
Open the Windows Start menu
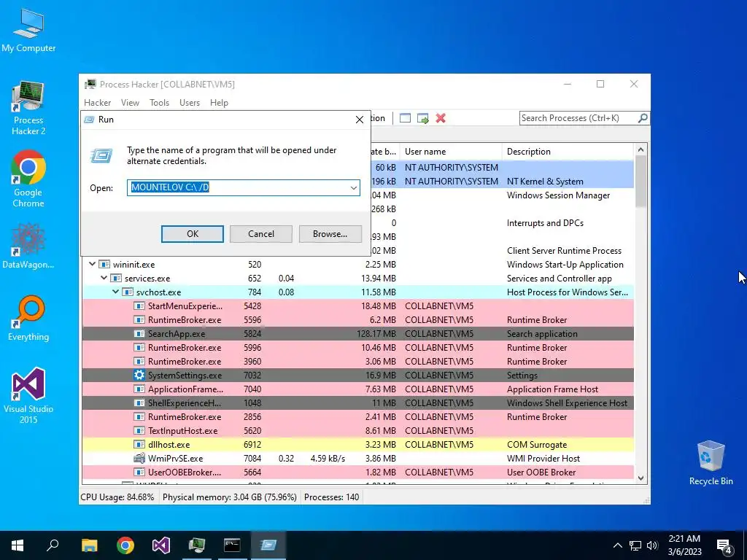click(18, 545)
